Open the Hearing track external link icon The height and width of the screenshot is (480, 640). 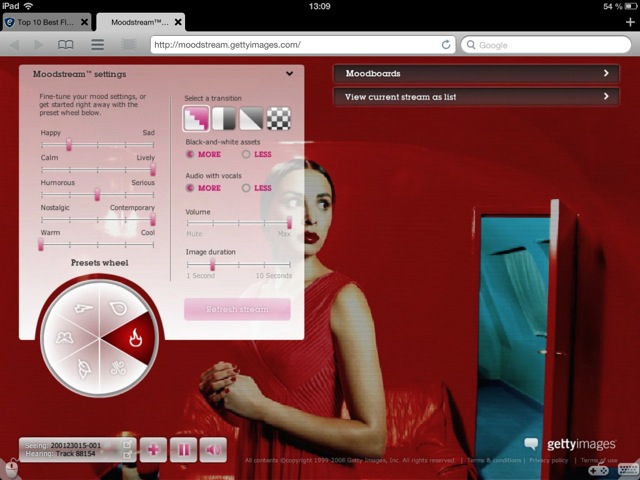(127, 454)
